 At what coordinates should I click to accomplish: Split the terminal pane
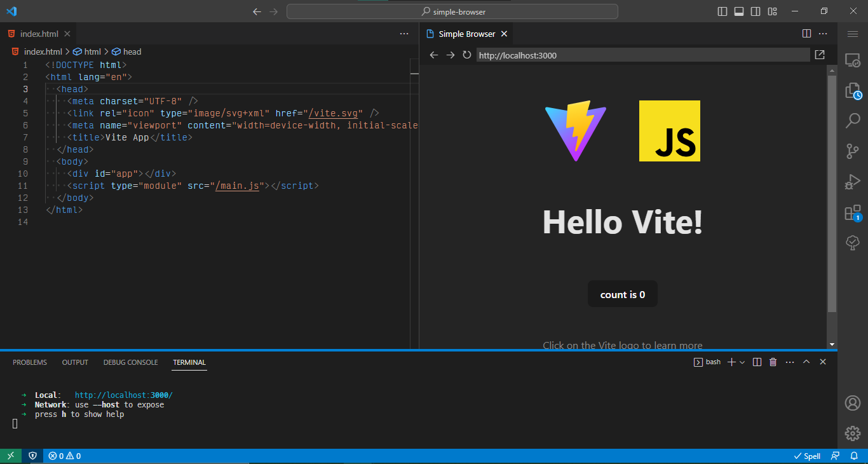757,362
